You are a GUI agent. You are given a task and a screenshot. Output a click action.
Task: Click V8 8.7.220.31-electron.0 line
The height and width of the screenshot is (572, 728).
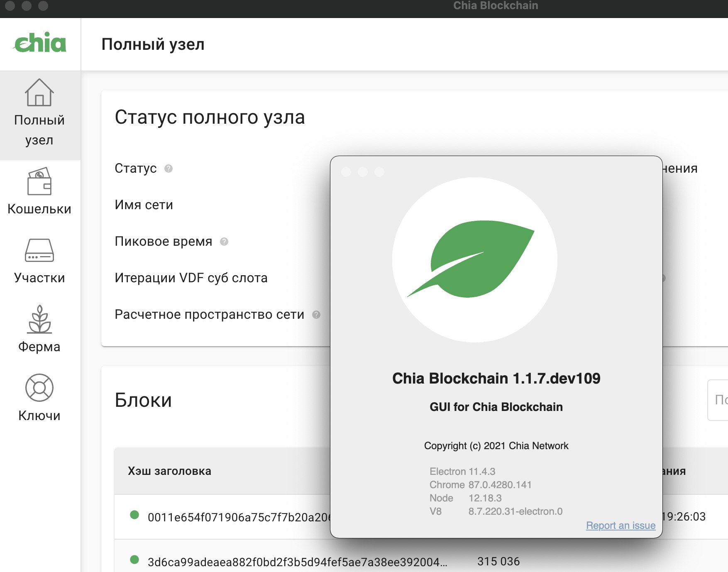pos(496,511)
